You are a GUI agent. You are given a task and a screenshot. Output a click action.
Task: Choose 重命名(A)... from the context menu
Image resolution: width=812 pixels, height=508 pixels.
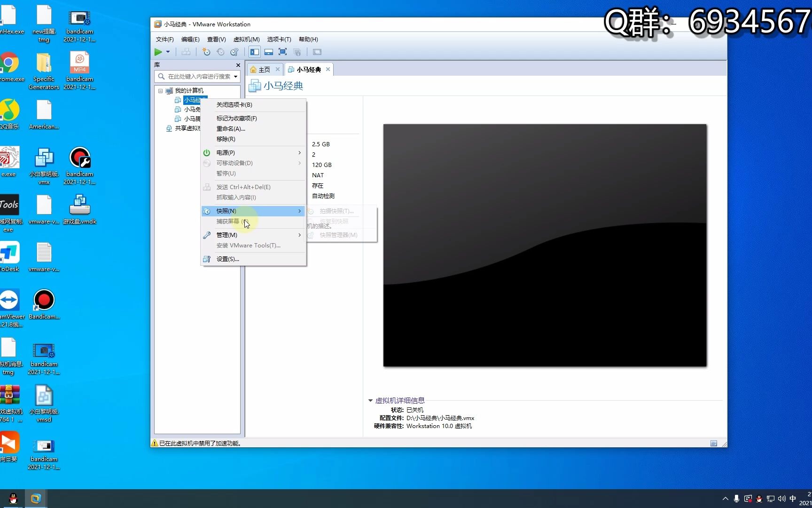coord(231,129)
